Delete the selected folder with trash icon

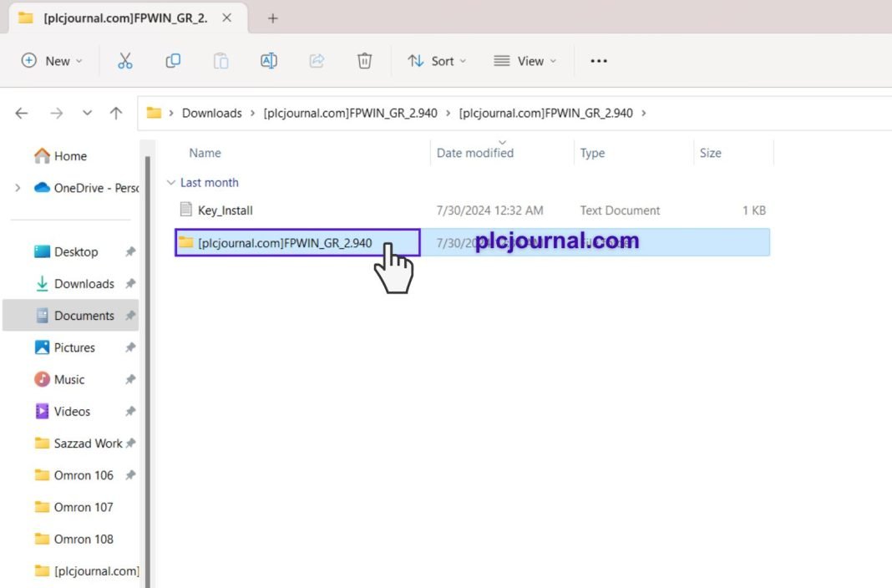tap(364, 60)
